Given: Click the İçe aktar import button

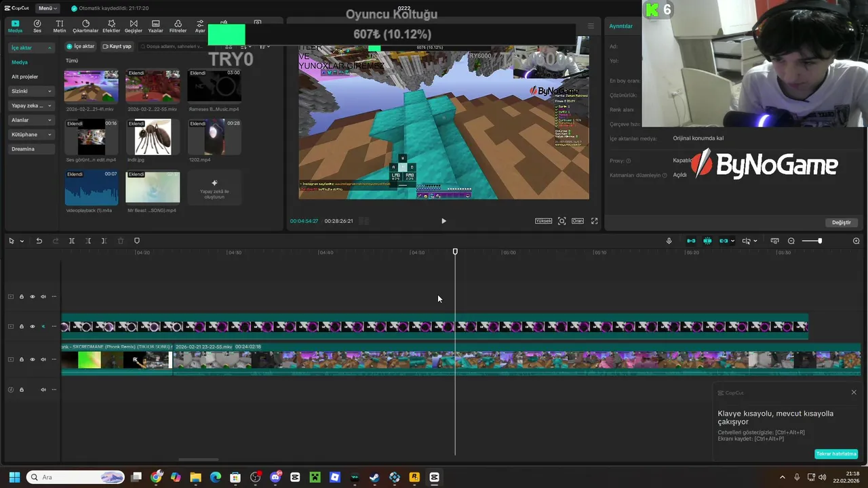Looking at the screenshot, I should pos(81,46).
